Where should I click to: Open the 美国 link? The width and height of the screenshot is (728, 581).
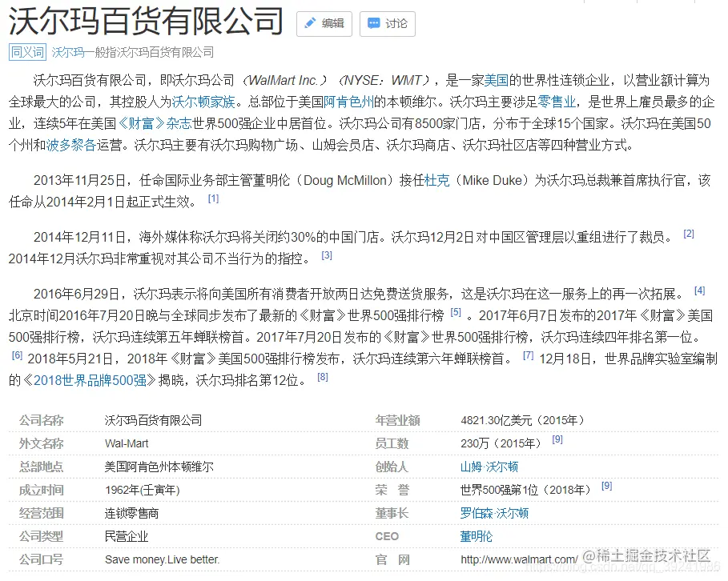click(x=497, y=80)
